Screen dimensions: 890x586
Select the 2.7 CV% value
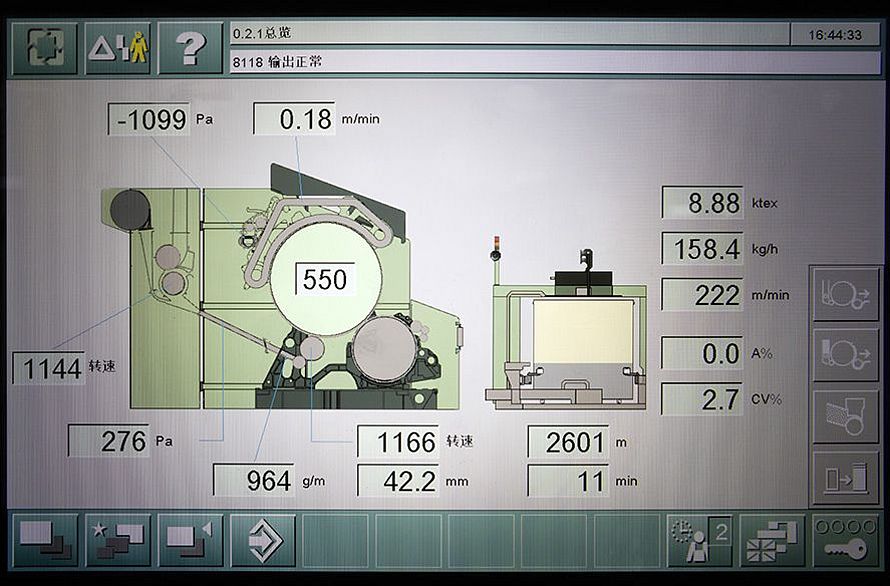[703, 399]
